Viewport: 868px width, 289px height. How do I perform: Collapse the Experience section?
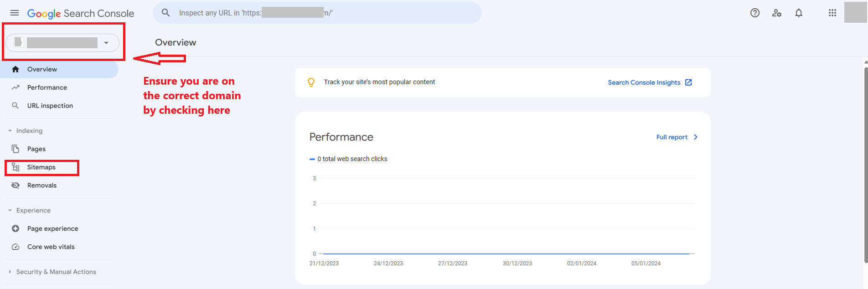click(x=10, y=210)
